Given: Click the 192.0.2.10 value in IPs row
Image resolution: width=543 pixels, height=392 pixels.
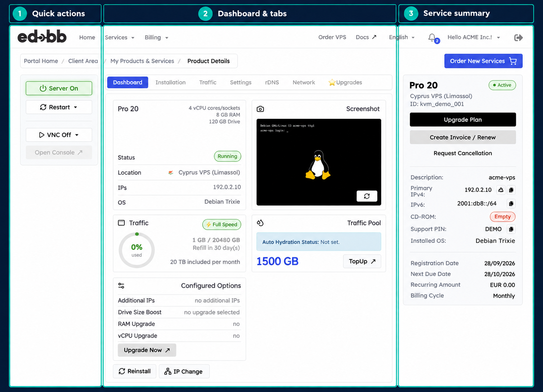Looking at the screenshot, I should (227, 187).
